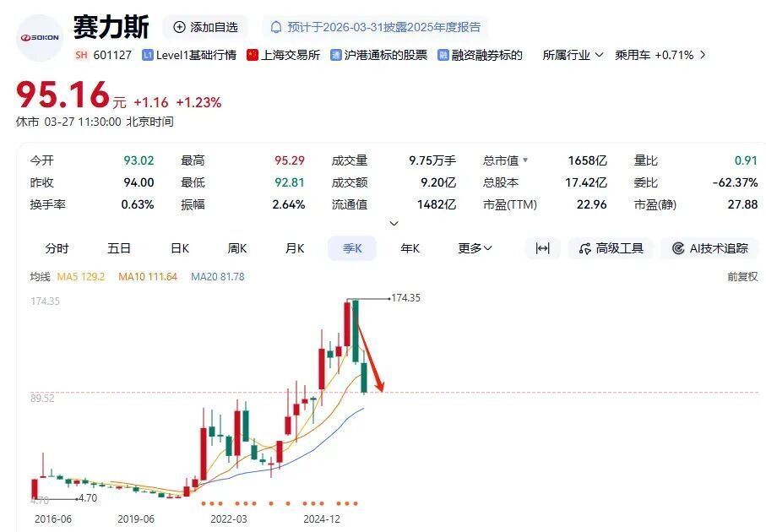
Task: Click the plus icon to add watchlist
Action: click(179, 27)
